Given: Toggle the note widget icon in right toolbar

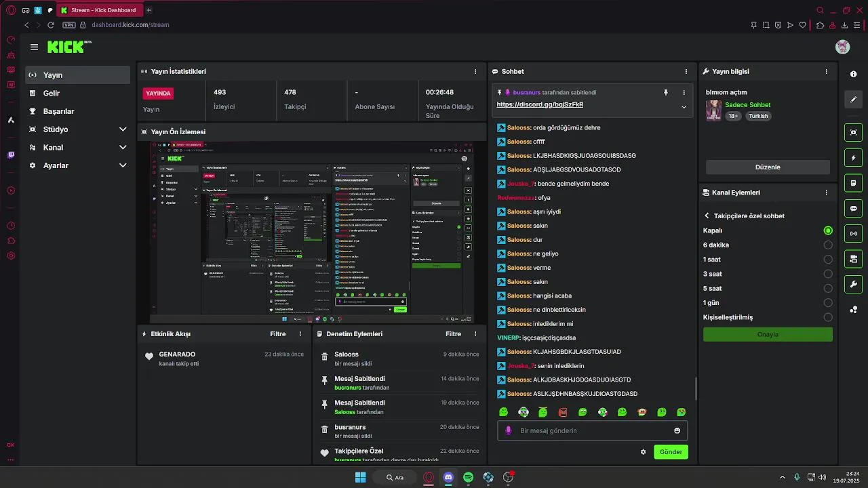Looking at the screenshot, I should click(x=853, y=183).
